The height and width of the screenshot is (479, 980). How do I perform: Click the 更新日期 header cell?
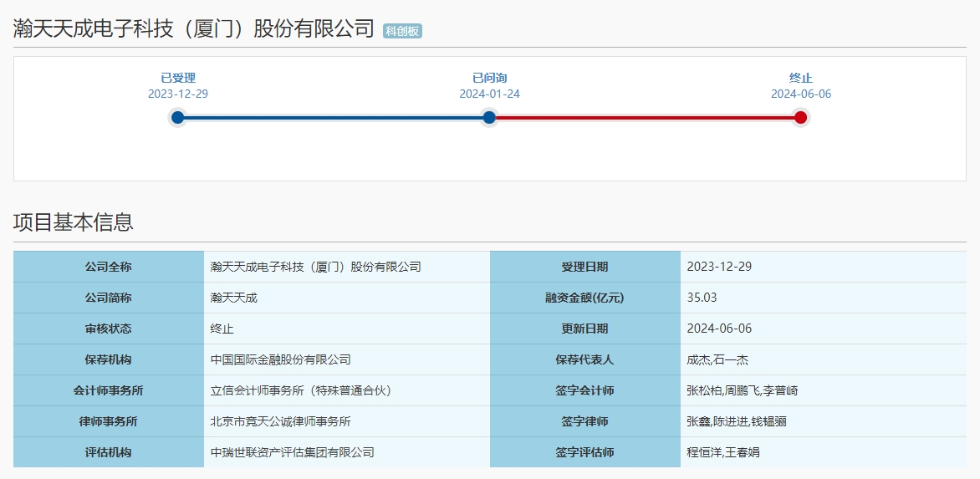[585, 329]
